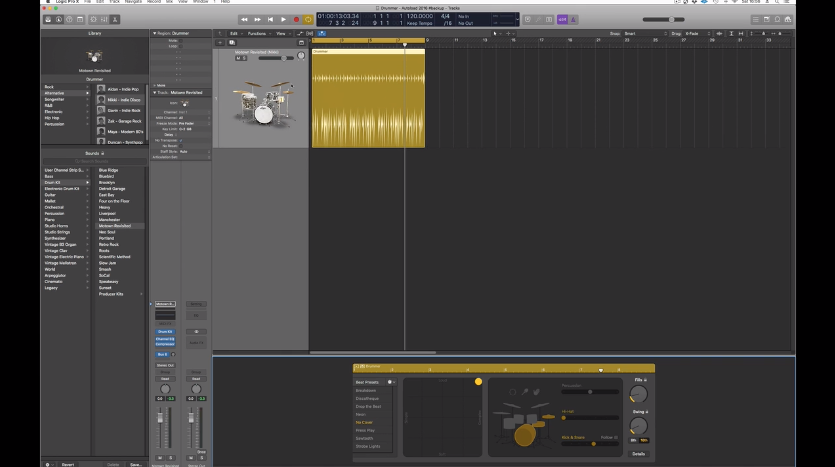
Task: Select the 8th swing button
Action: (633, 440)
